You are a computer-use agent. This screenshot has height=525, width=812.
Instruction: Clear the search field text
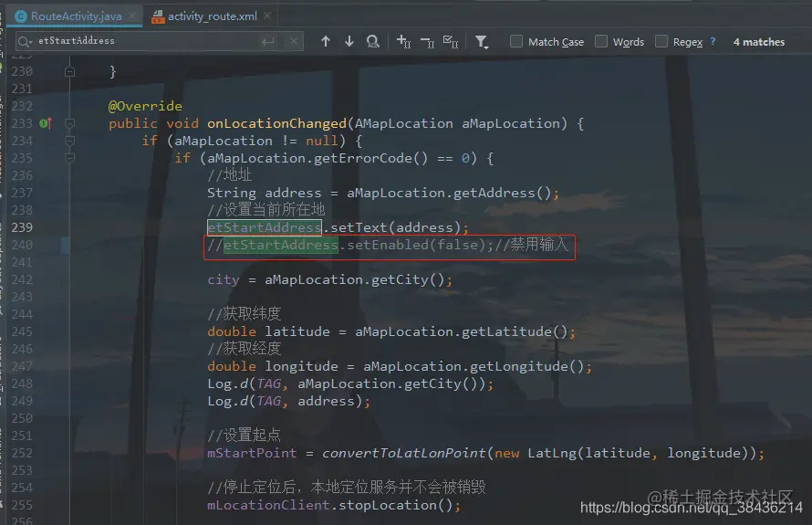pos(293,41)
